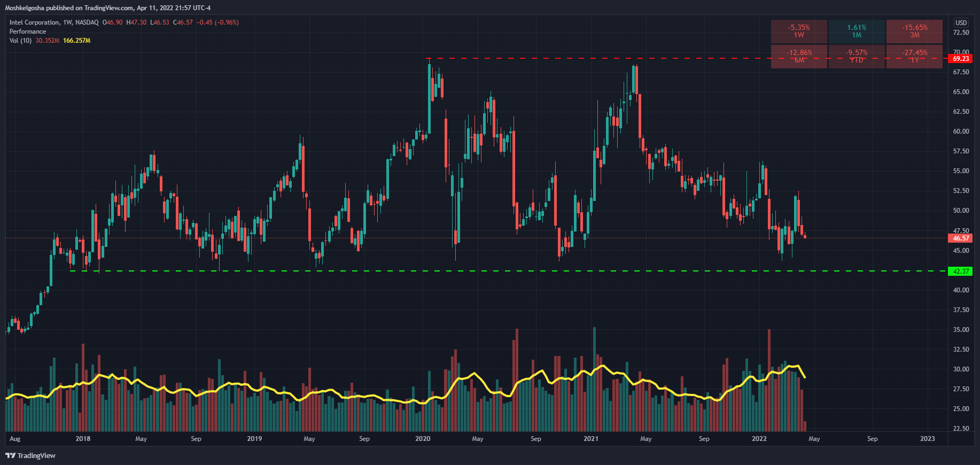Viewport: 980px width, 465px height.
Task: Click the 2018 label on time axis
Action: 83,439
